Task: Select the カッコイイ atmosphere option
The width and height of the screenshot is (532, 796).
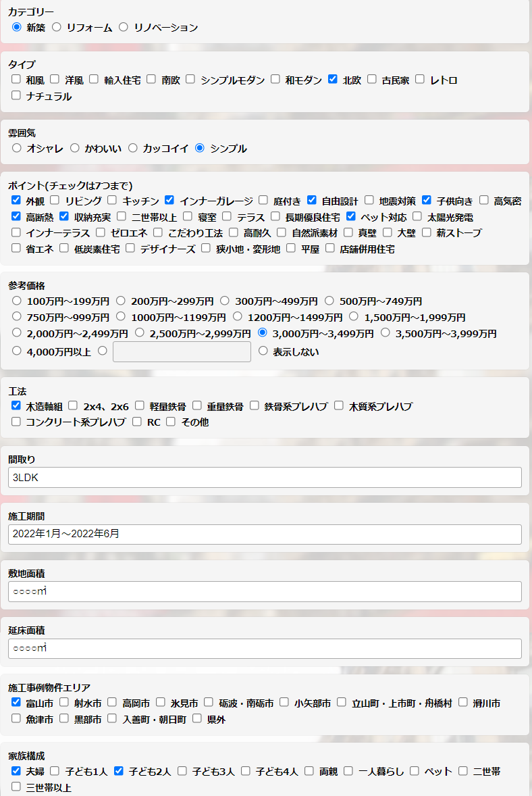Action: (x=133, y=148)
